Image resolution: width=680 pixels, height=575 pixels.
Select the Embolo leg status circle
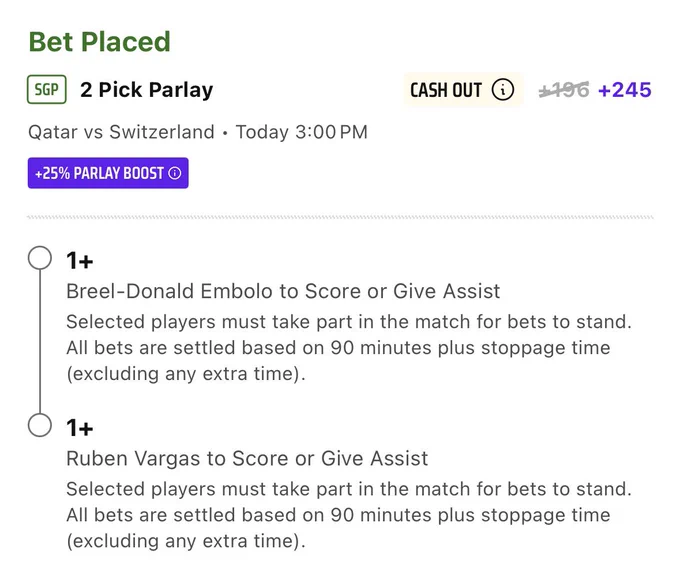click(x=40, y=258)
